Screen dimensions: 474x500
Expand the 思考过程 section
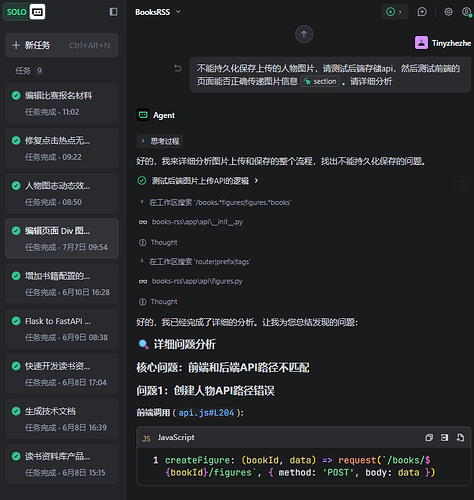160,141
